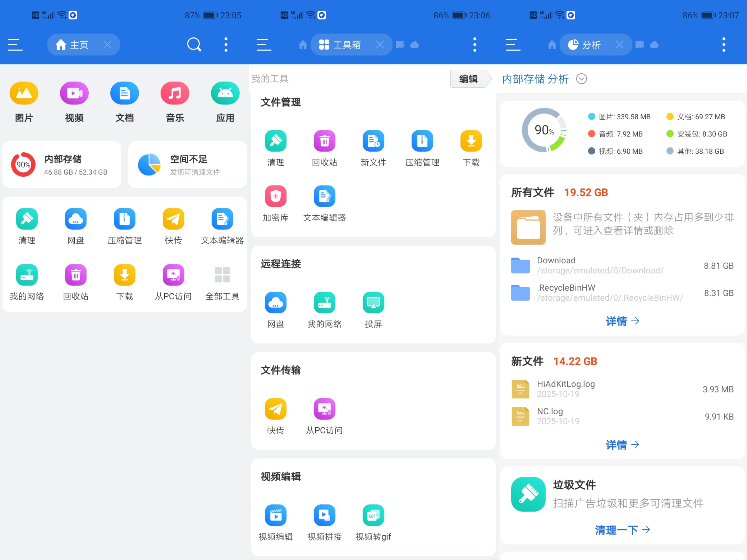This screenshot has height=560, width=747.
Task: Expand the 内部存储 分析 dropdown arrow
Action: point(582,79)
